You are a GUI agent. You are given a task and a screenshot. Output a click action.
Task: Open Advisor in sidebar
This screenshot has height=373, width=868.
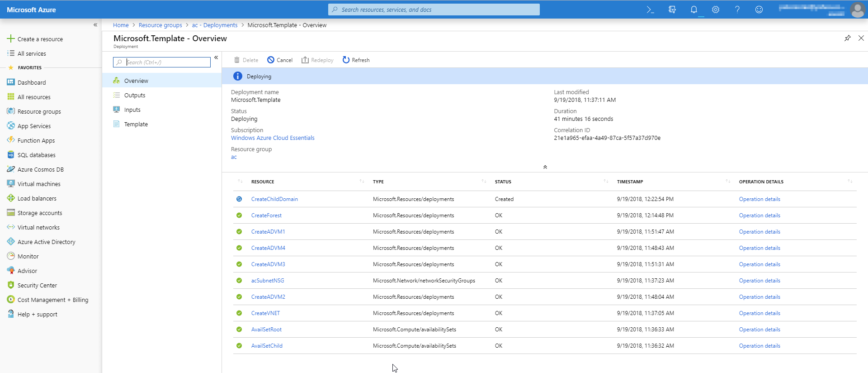[x=27, y=271]
